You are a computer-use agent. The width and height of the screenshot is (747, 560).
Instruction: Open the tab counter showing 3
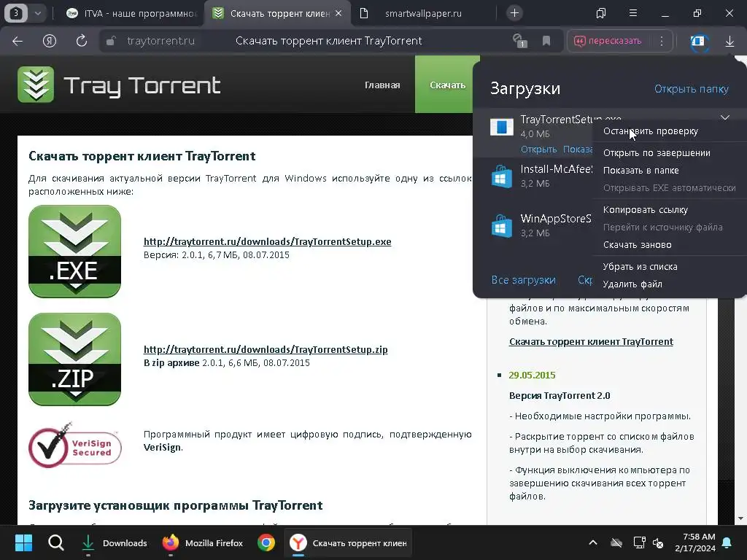click(16, 13)
